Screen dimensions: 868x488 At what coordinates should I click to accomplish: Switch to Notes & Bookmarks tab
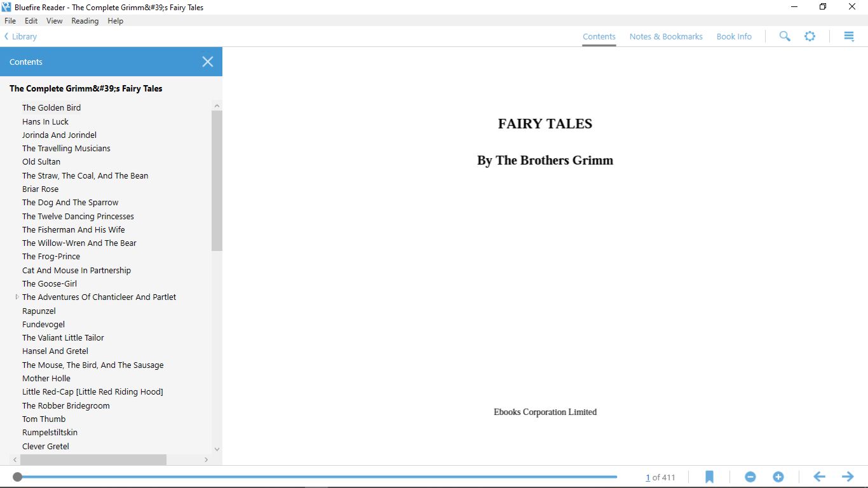coord(666,37)
